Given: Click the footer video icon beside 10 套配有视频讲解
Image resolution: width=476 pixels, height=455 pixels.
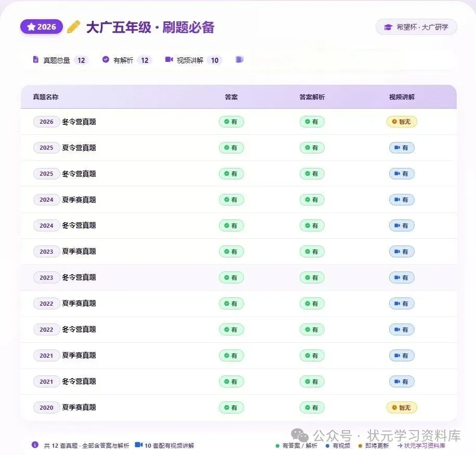Looking at the screenshot, I should click(x=139, y=445).
